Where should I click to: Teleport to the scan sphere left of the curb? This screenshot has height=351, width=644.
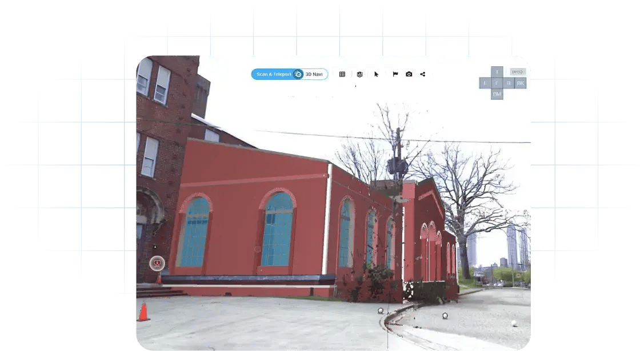381,311
